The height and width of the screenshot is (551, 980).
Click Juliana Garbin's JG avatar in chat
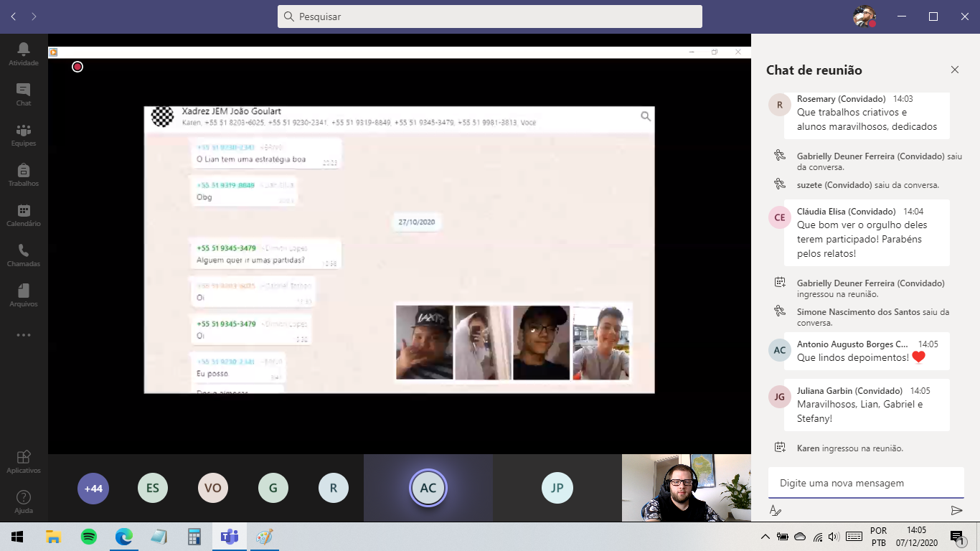[780, 397]
